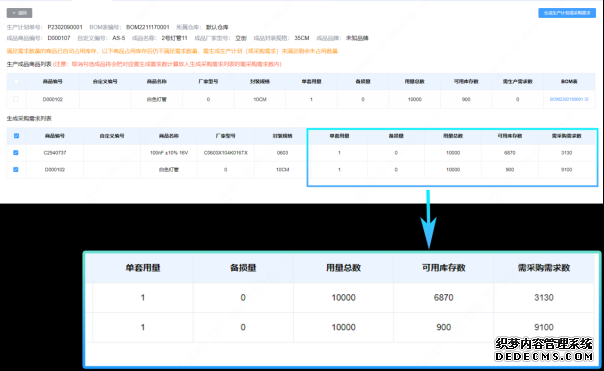Click the 9100 value in upper purchase list
This screenshot has height=371, width=604.
pos(566,170)
